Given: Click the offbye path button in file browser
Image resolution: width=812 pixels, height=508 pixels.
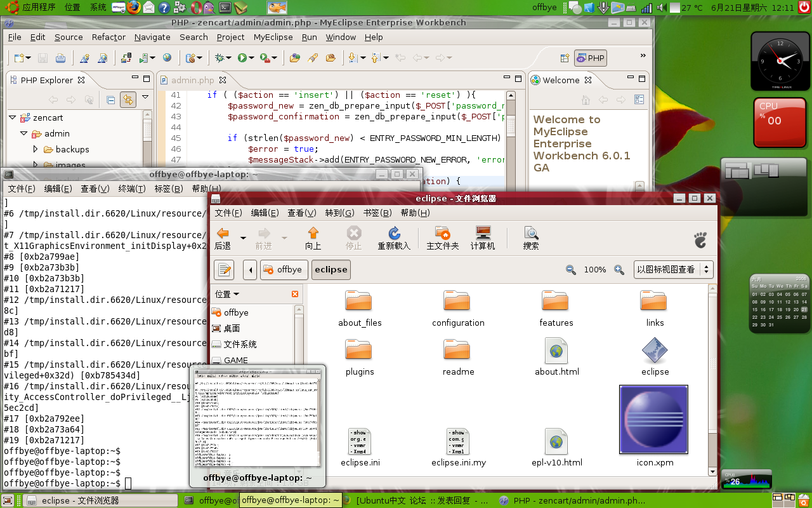Looking at the screenshot, I should 284,270.
